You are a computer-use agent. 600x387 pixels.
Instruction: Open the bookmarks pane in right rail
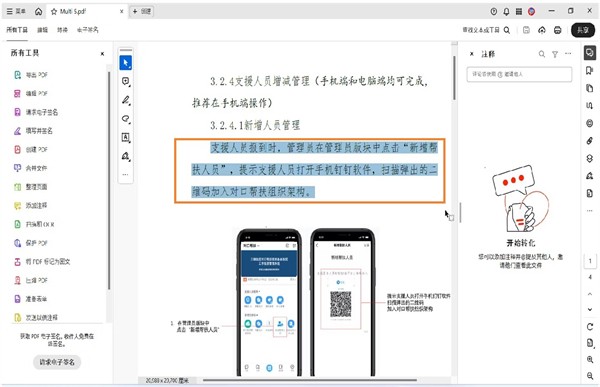click(x=590, y=70)
